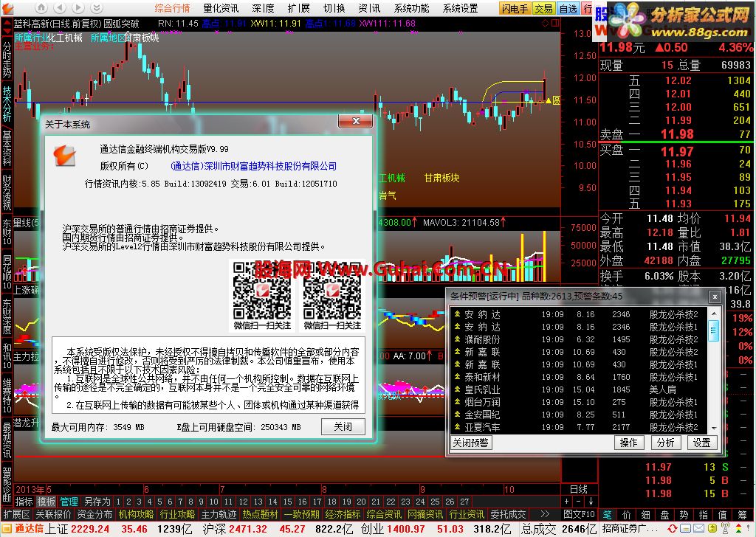Viewport: 756px width, 537px height.
Task: Click the 模板 tab below chart
Action: [47, 502]
